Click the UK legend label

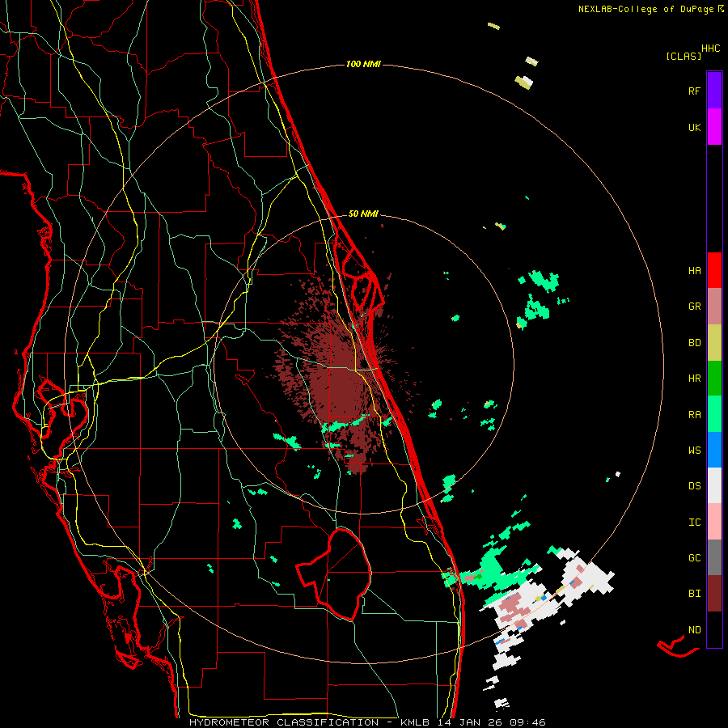click(x=694, y=127)
